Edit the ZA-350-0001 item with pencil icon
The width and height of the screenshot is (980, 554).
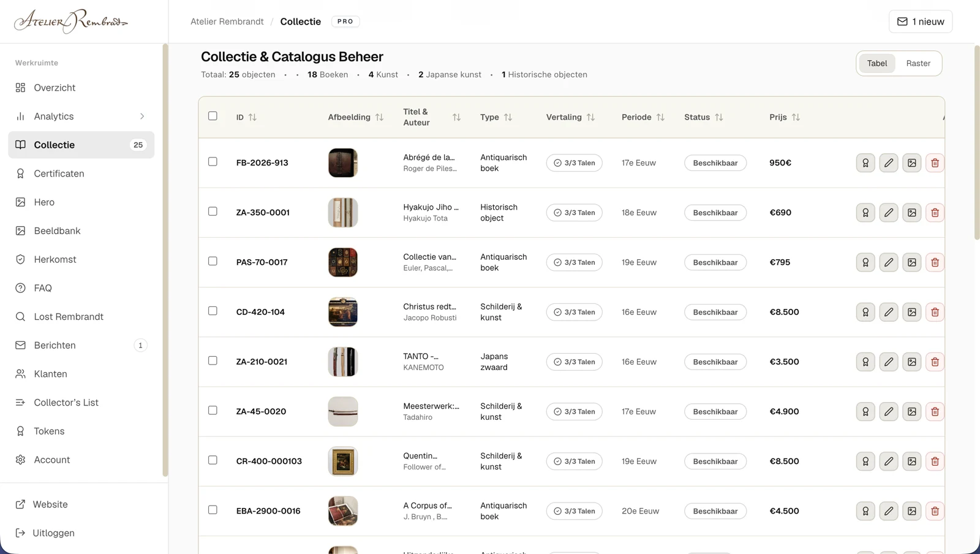coord(889,213)
